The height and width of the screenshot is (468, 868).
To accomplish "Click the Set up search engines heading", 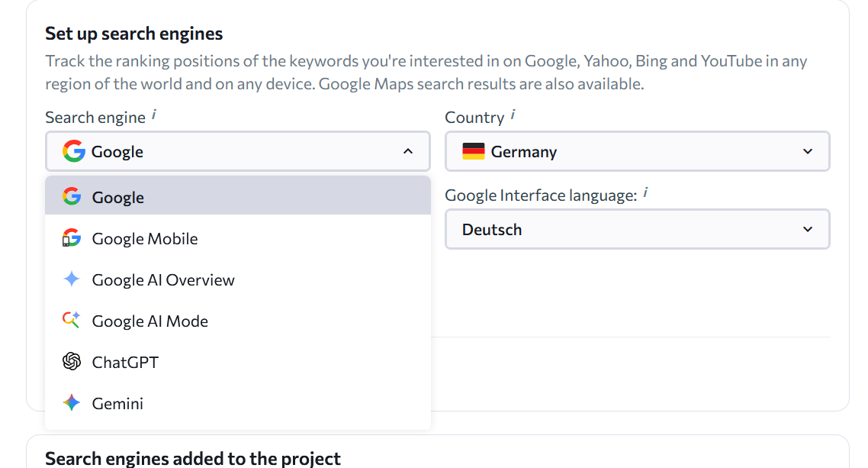I will (134, 34).
